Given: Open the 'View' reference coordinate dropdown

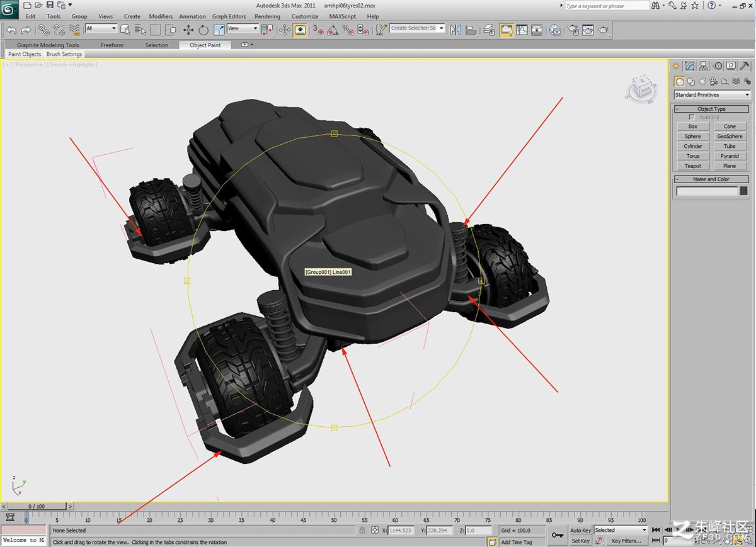Looking at the screenshot, I should click(243, 28).
